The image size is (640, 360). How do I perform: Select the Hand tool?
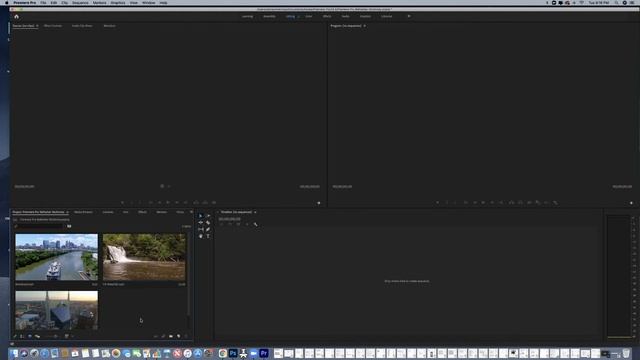point(200,236)
